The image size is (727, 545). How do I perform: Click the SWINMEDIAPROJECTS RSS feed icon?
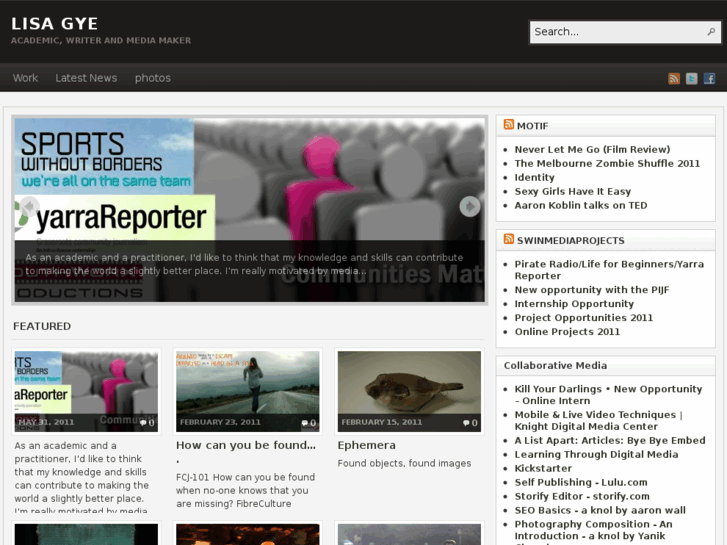509,239
